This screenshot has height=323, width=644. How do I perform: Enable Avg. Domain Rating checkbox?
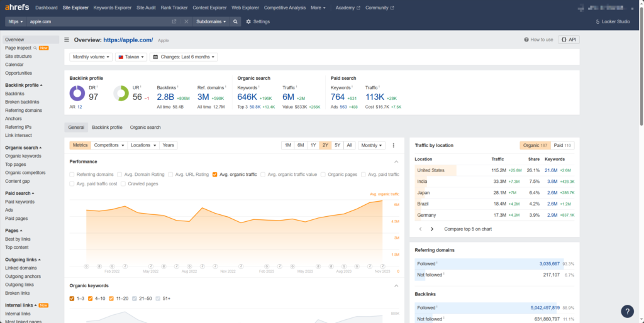pyautogui.click(x=119, y=175)
